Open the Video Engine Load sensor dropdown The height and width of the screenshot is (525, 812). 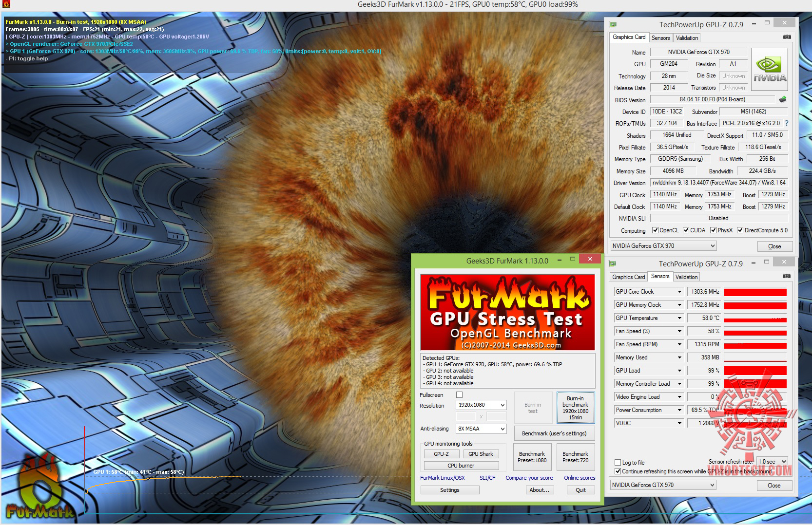(679, 397)
